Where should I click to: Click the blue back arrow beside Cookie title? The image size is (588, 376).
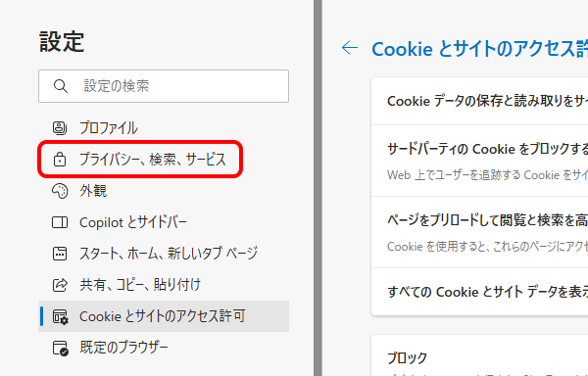click(x=350, y=48)
